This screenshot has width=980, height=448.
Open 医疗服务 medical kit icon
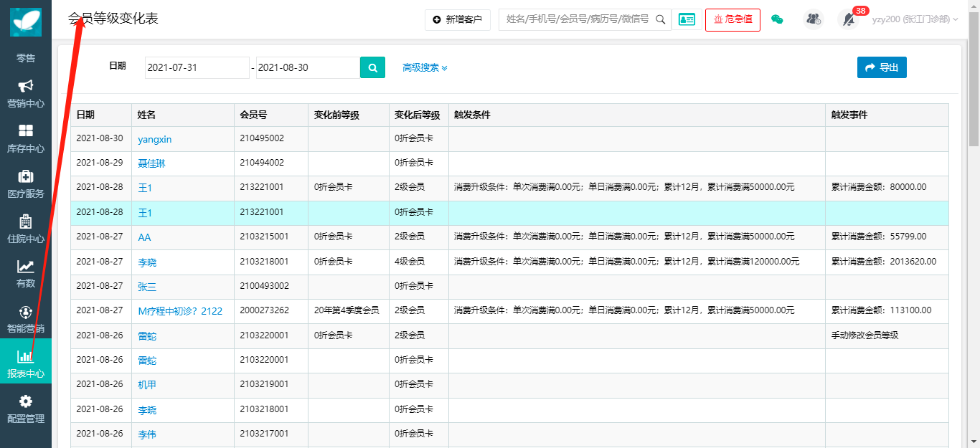point(26,176)
